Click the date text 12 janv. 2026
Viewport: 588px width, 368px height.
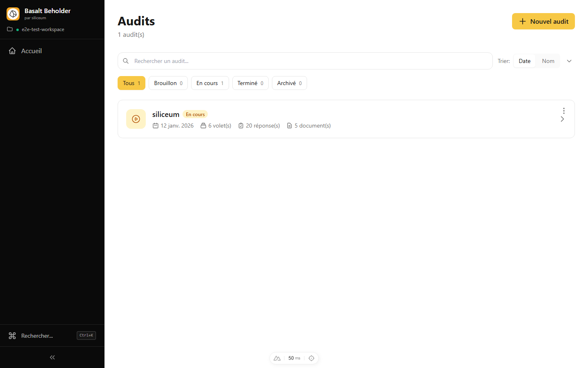[x=177, y=126]
